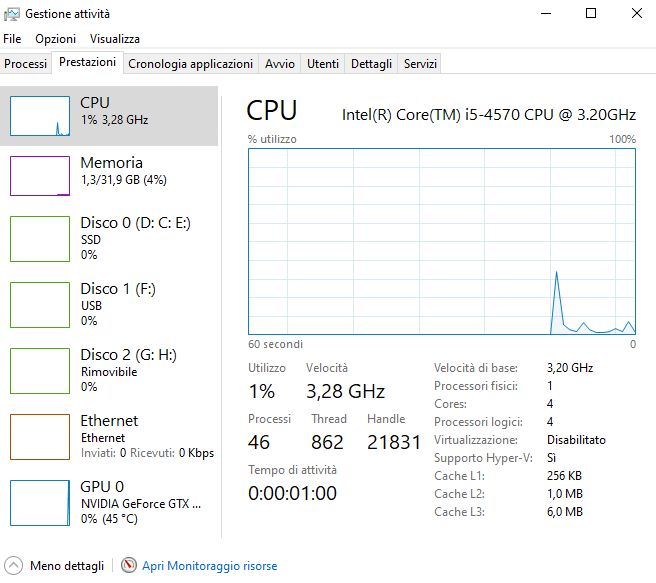
Task: Collapse view with Meno dettagli chevron icon
Action: click(x=12, y=565)
